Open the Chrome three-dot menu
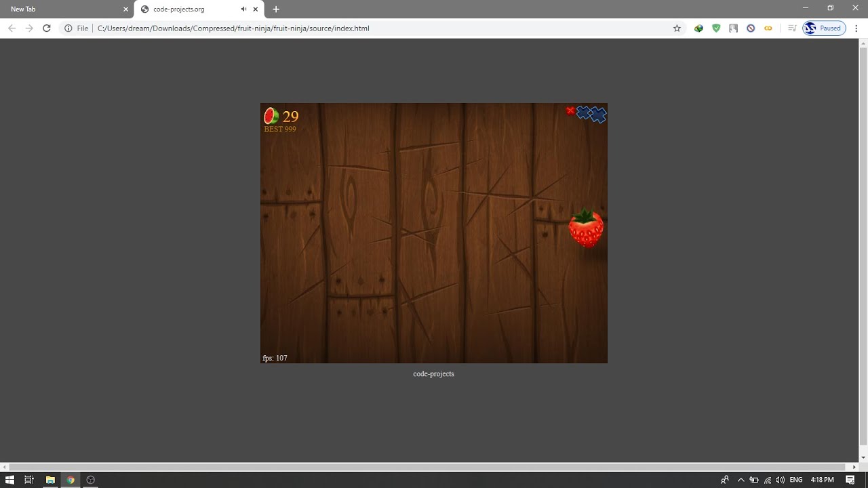The image size is (868, 488). 856,28
